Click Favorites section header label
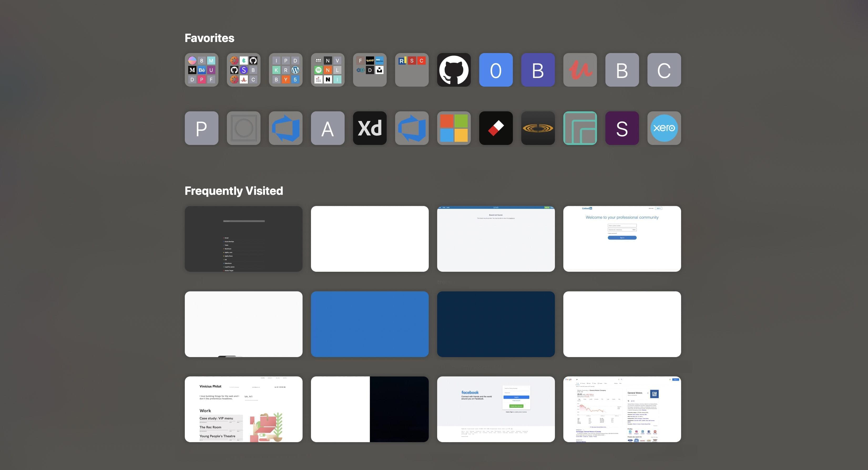 click(x=209, y=38)
